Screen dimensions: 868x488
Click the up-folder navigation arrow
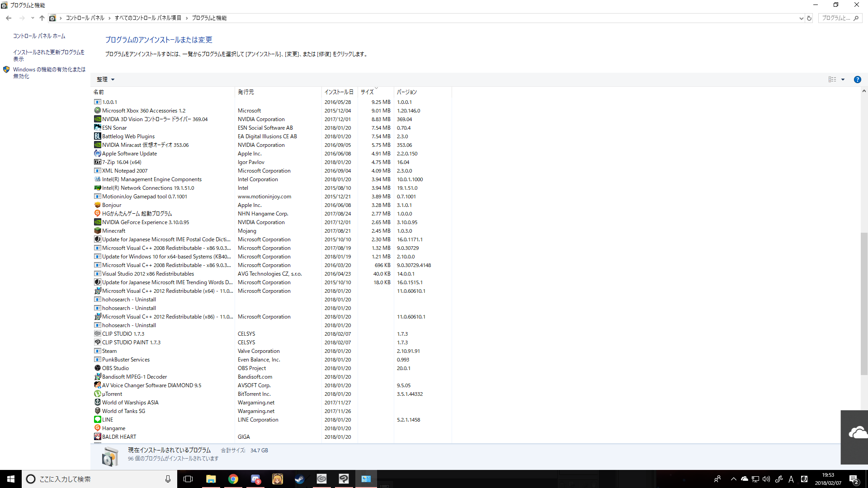[x=42, y=18]
